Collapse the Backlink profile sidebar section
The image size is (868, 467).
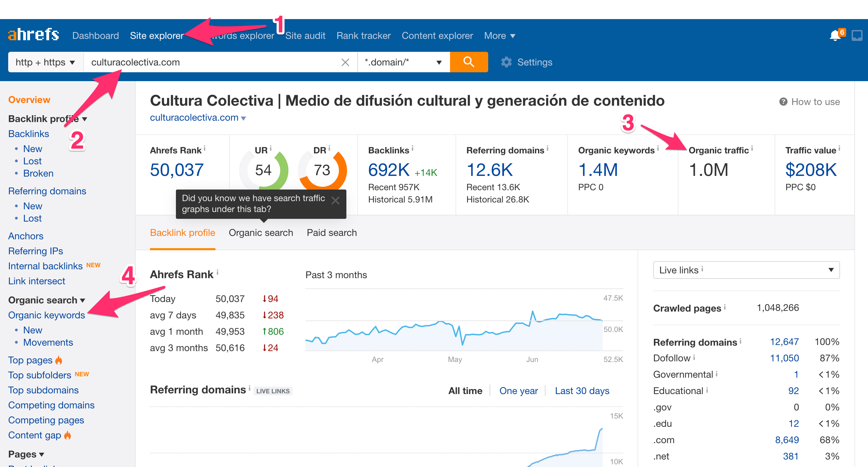(x=48, y=119)
